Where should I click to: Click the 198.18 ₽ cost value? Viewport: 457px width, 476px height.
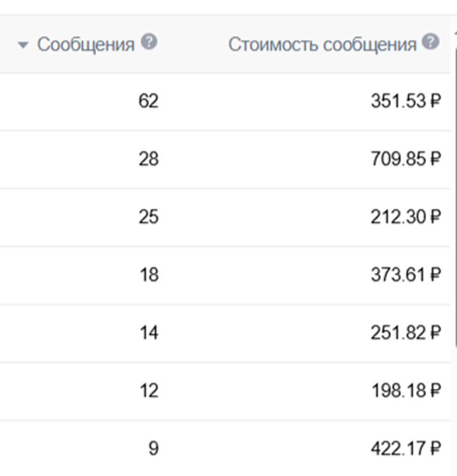pyautogui.click(x=405, y=390)
